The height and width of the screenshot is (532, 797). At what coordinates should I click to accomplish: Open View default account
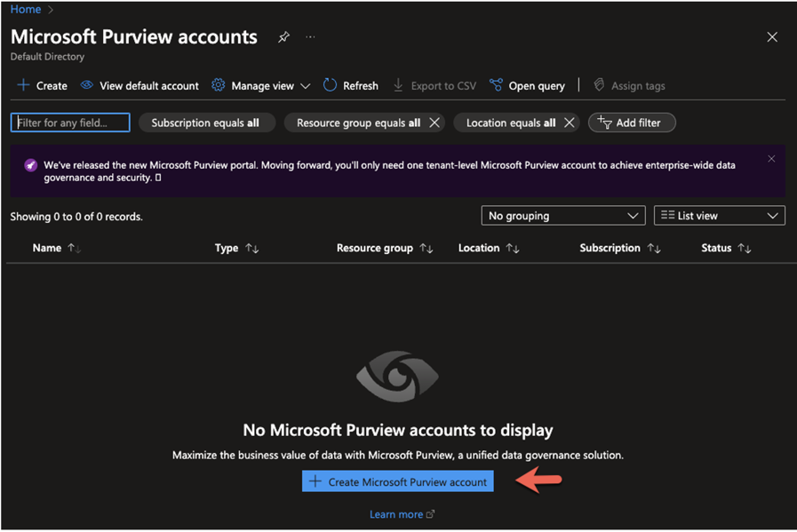click(x=139, y=85)
